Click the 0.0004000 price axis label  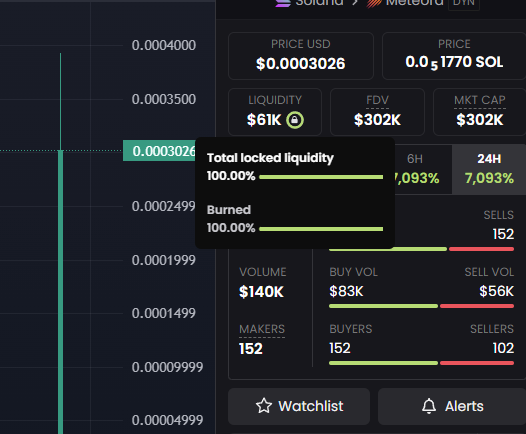tap(164, 45)
